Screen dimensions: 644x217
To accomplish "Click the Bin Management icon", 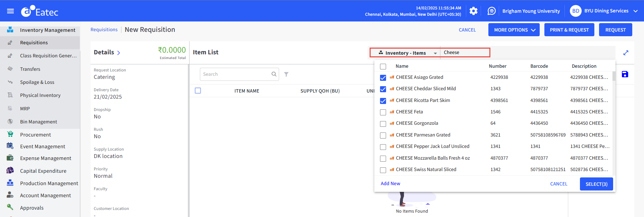I will [10, 121].
